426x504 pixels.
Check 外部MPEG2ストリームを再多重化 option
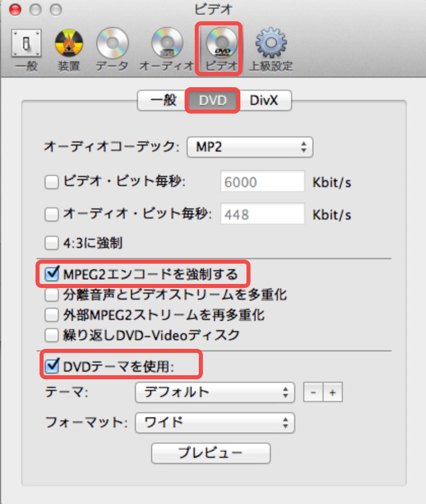pyautogui.click(x=51, y=315)
